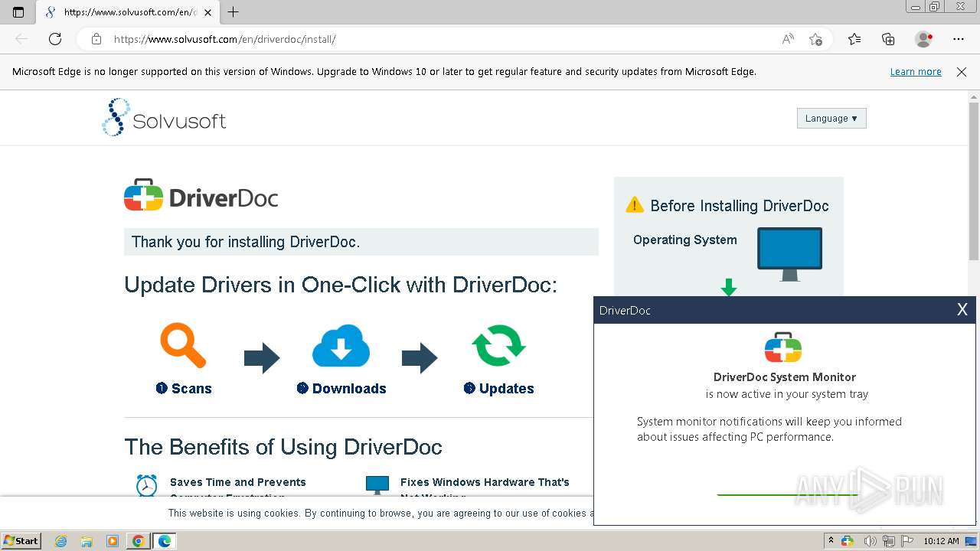Close the DriverDoc notification popup
The width and height of the screenshot is (980, 551).
tap(962, 309)
